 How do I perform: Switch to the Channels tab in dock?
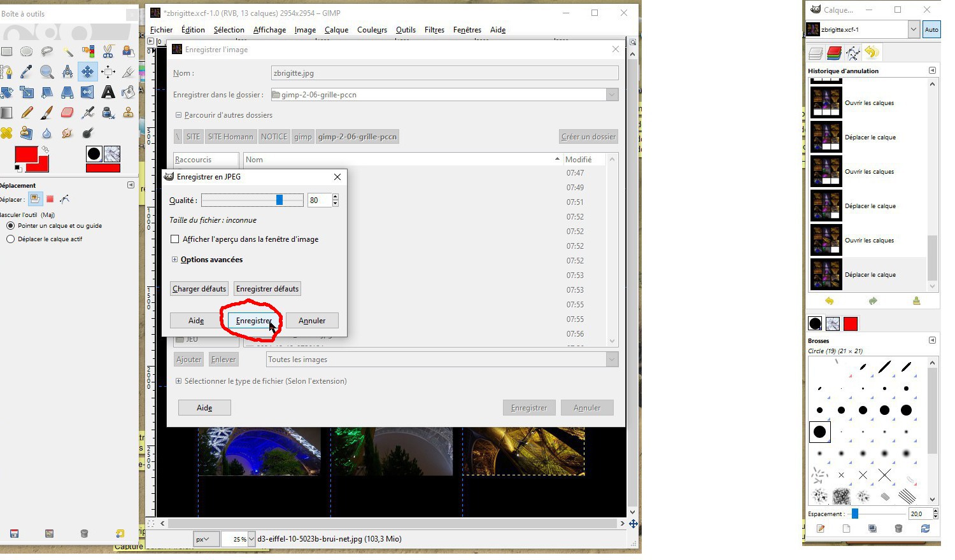[834, 53]
